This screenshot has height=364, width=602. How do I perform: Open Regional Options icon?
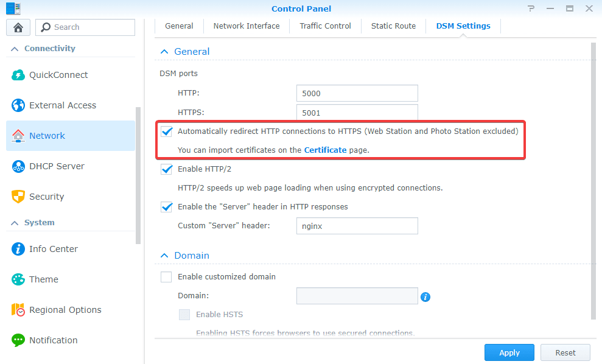18,310
